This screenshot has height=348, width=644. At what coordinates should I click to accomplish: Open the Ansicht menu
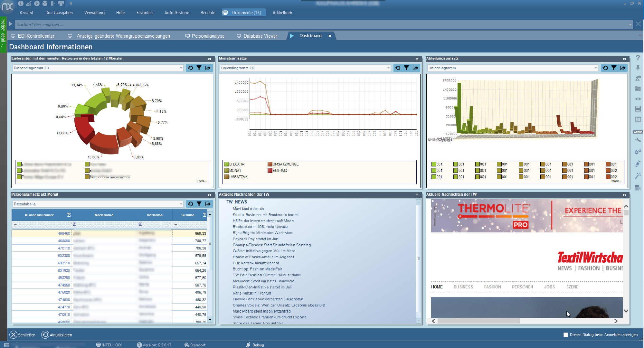tap(26, 13)
